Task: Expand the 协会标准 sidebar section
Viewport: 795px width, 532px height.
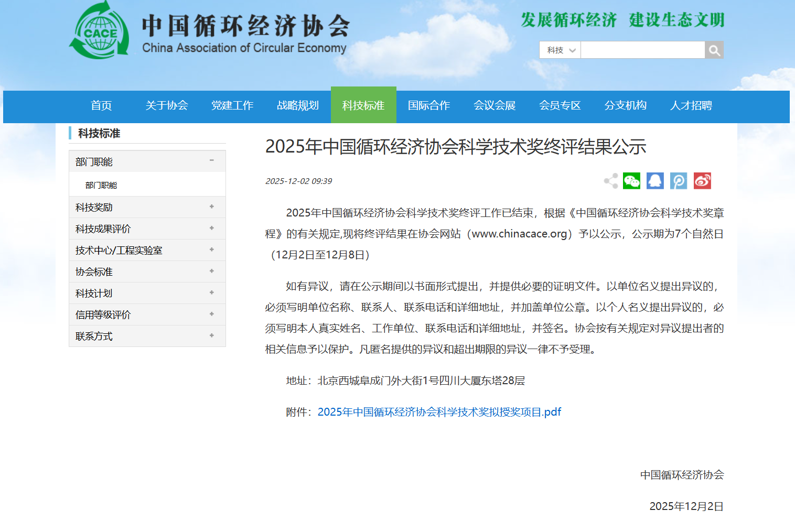Action: pos(211,272)
